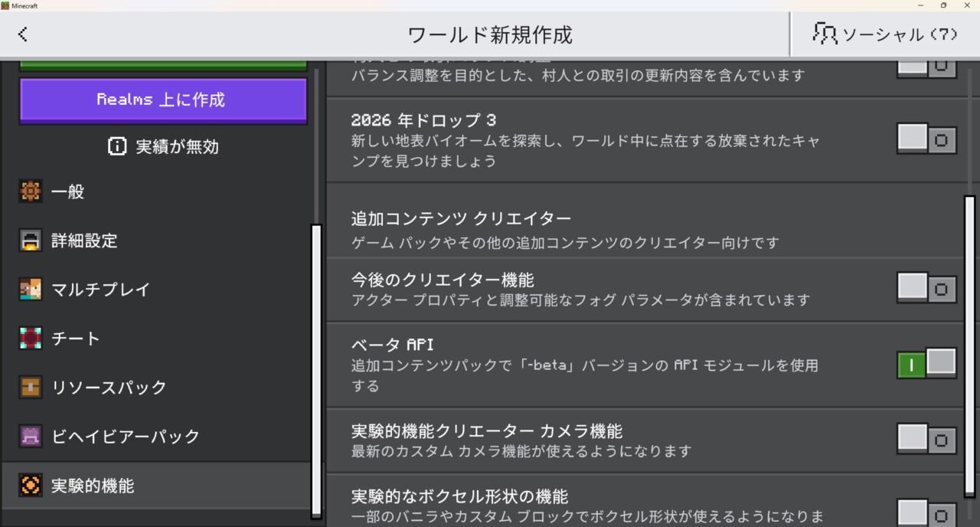Click the リソースパック chest icon

(x=31, y=388)
